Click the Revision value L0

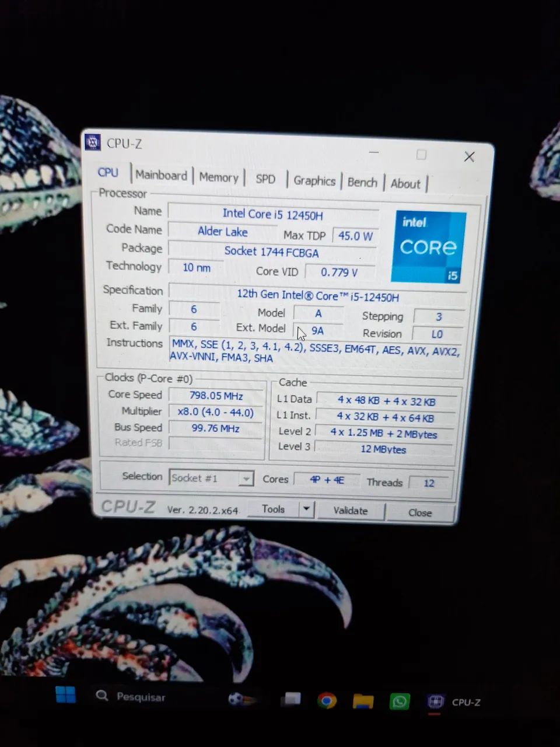437,334
